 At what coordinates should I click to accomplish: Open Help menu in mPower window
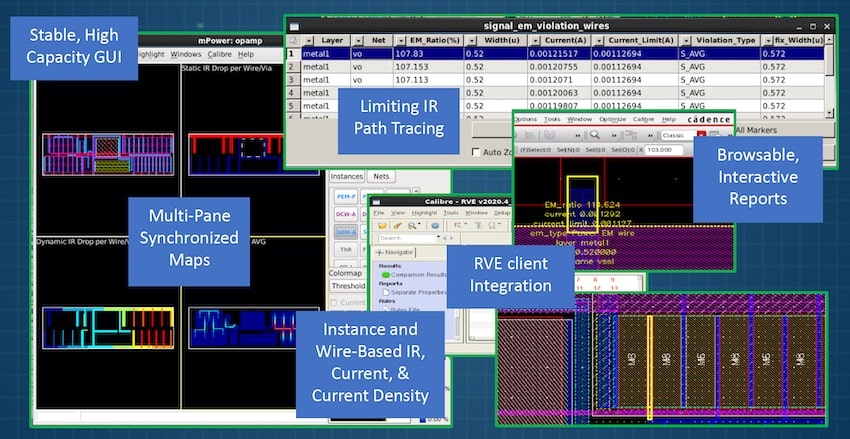[x=246, y=54]
